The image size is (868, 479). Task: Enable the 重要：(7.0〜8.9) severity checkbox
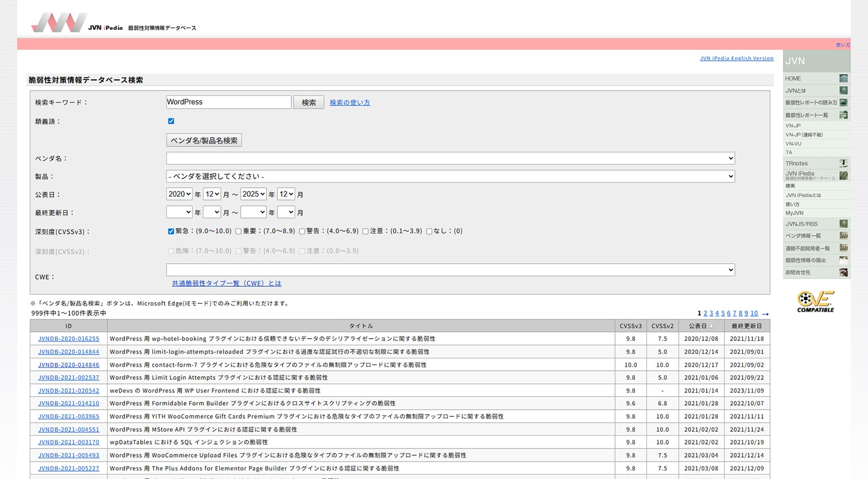[238, 231]
